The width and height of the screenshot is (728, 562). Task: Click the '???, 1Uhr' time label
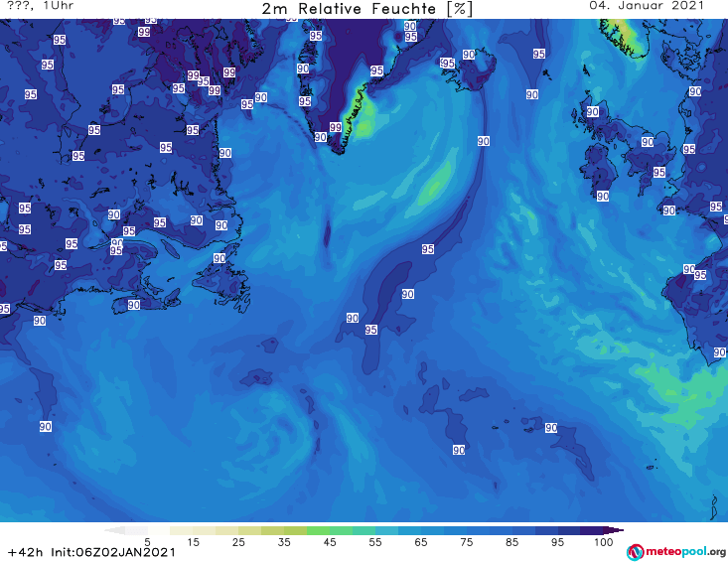[40, 6]
